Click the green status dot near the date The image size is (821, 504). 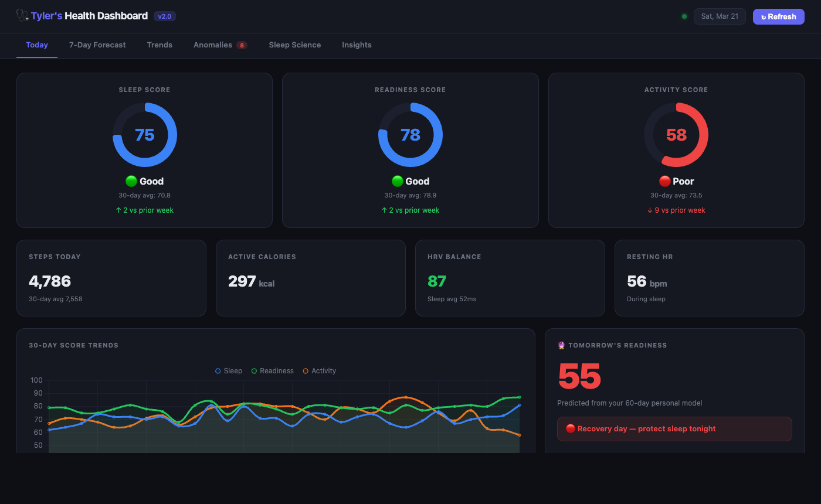point(684,16)
